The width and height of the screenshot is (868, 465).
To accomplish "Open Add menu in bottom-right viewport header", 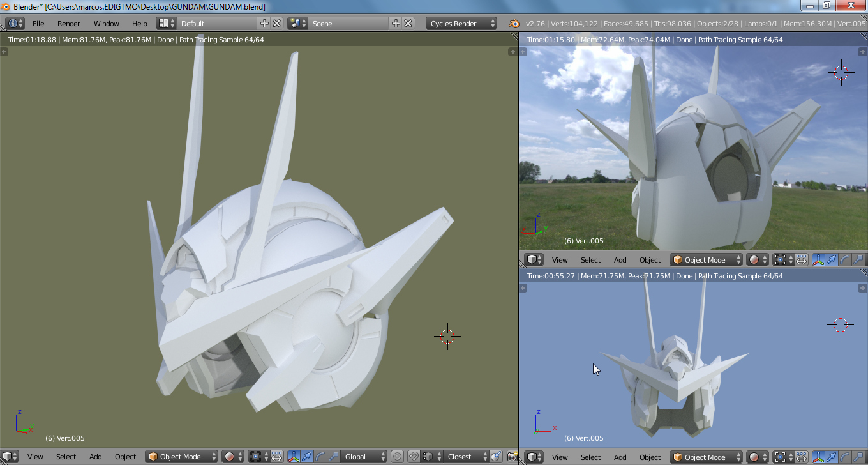I will point(620,457).
